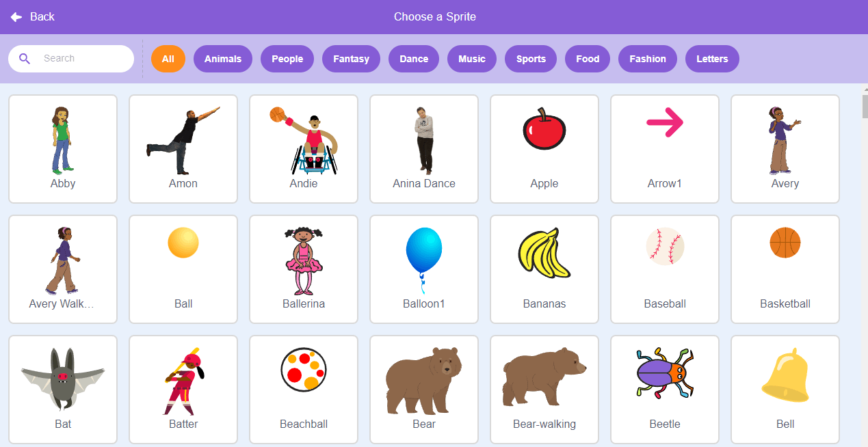Choose the Arrow1 sprite

click(x=665, y=149)
